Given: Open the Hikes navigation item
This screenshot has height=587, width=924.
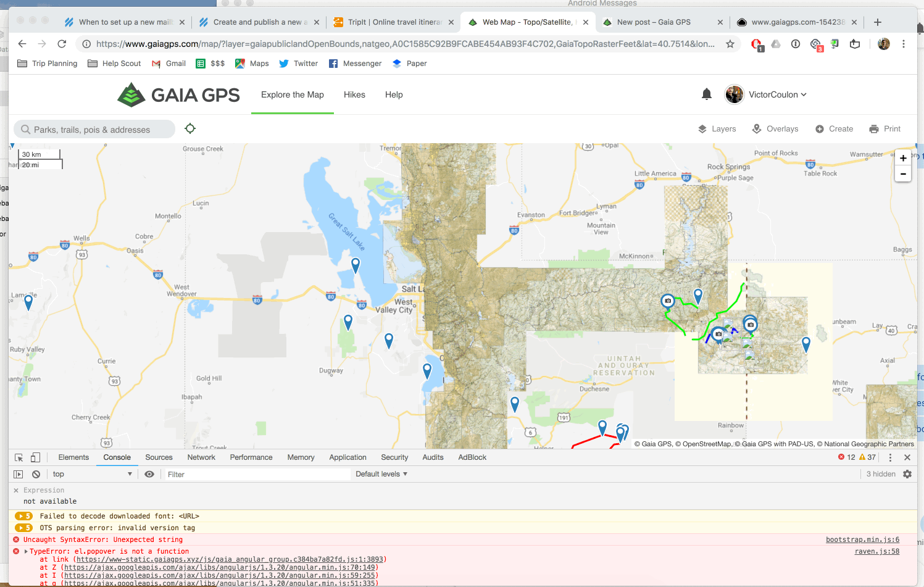Looking at the screenshot, I should [354, 94].
